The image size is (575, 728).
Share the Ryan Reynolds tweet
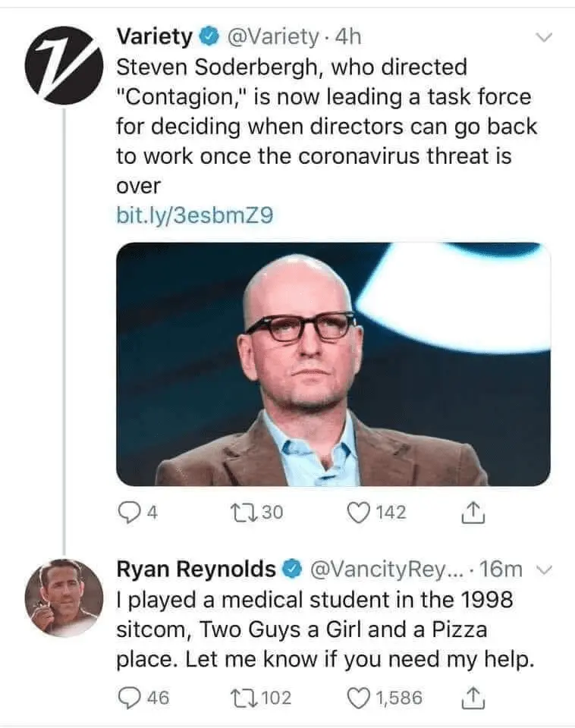(473, 698)
